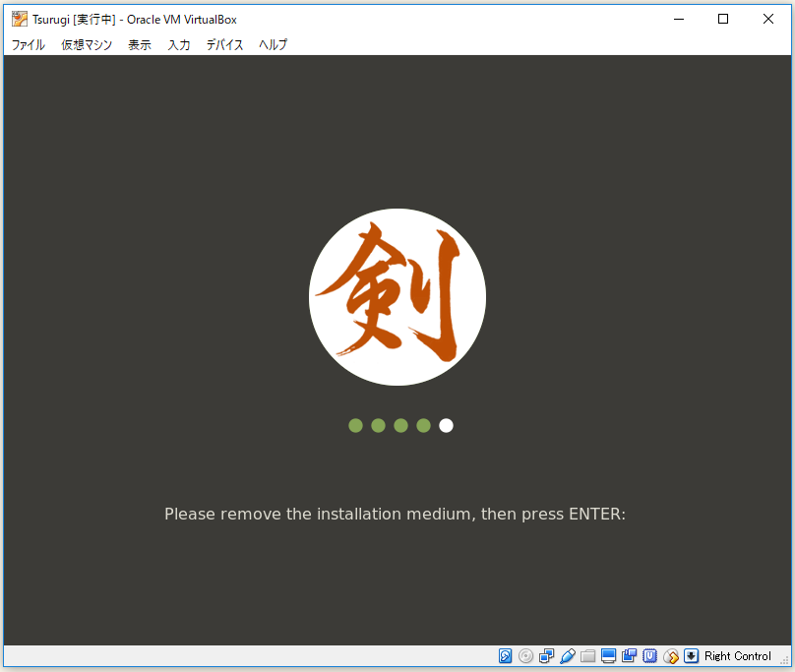Click the display monitor status icon
Viewport: 795px width, 672px height.
(608, 656)
